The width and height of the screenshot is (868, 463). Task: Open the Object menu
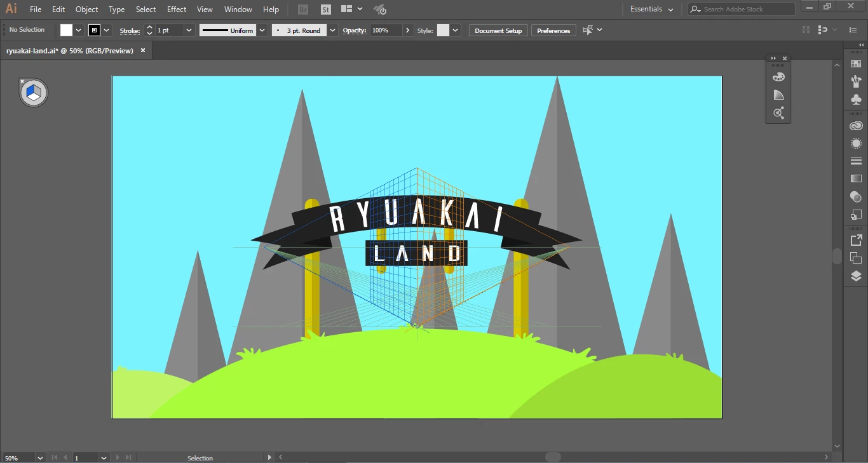(x=87, y=10)
